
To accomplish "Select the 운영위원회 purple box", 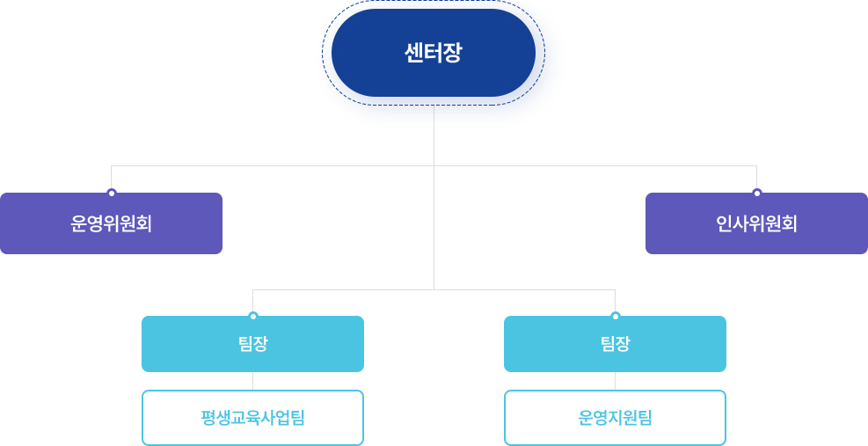I will pyautogui.click(x=112, y=223).
